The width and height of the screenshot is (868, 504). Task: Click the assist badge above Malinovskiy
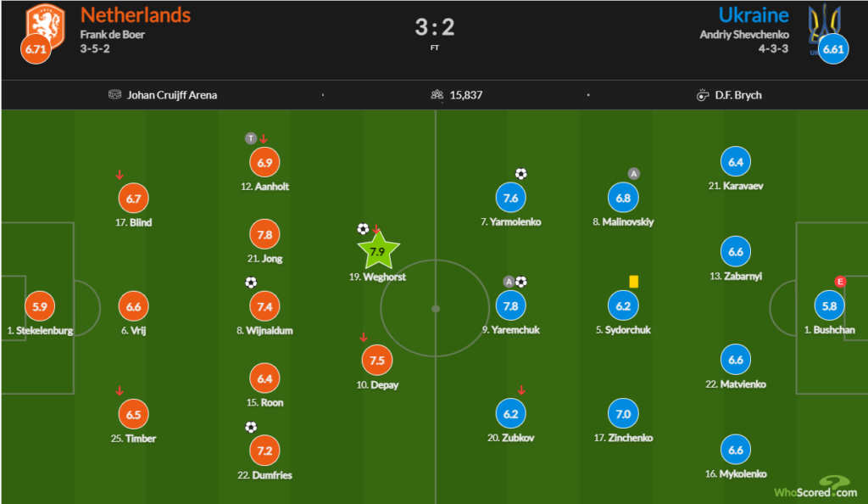pyautogui.click(x=633, y=174)
